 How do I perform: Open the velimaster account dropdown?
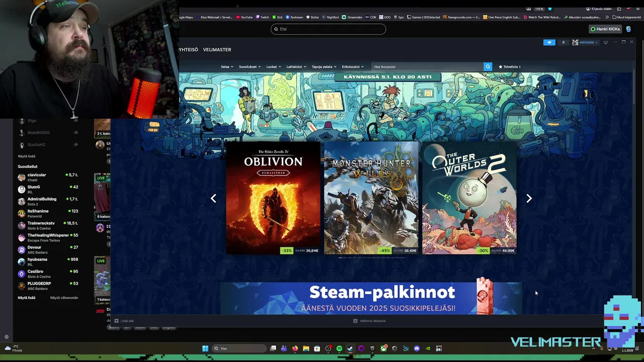coord(586,42)
